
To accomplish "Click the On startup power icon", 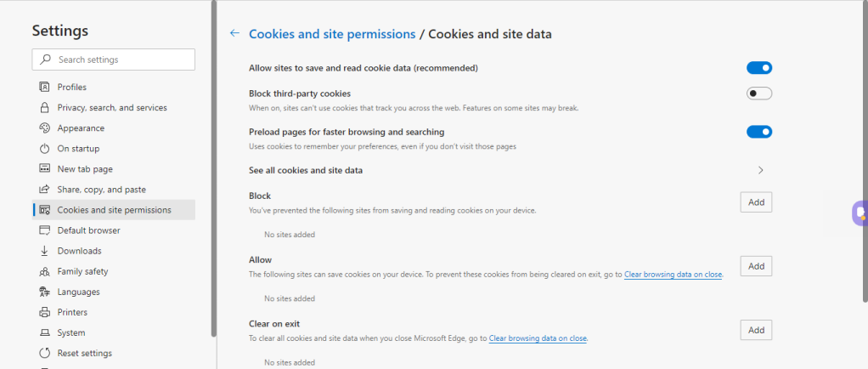I will click(x=45, y=149).
